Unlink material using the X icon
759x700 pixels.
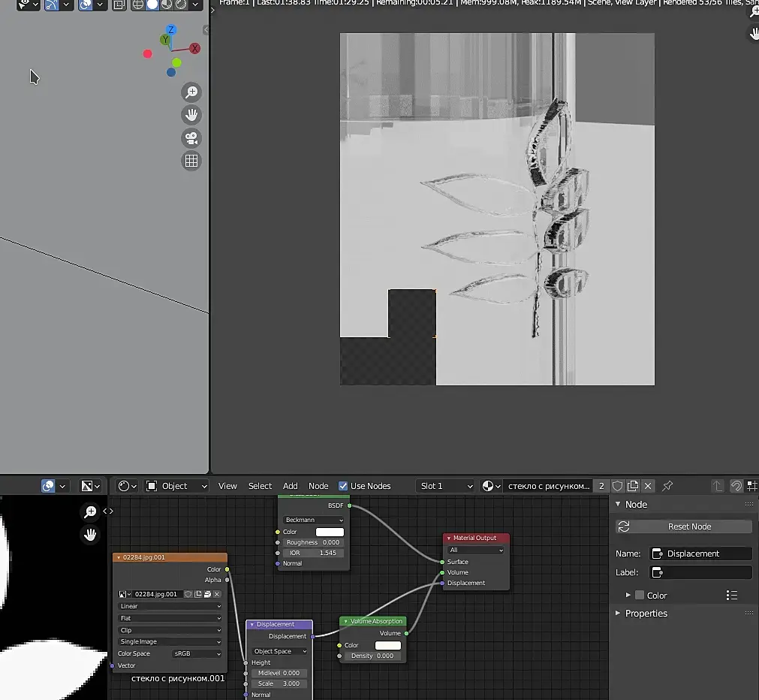click(649, 486)
